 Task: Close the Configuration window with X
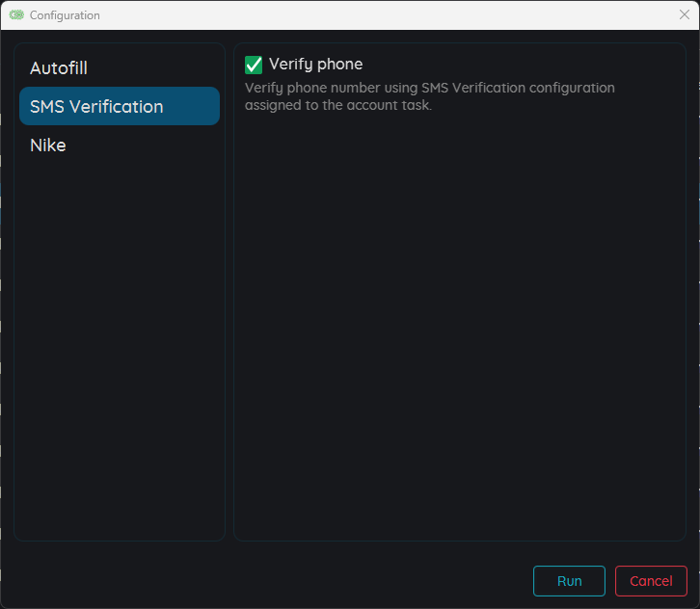click(x=684, y=14)
